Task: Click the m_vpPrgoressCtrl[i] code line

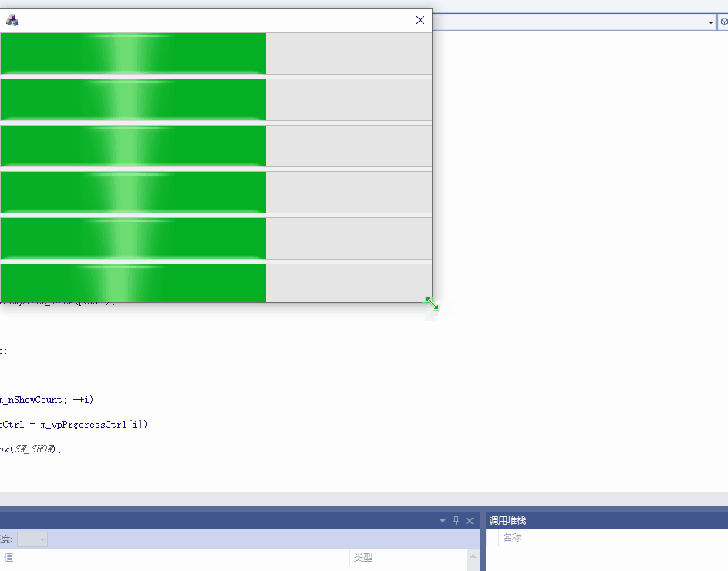Action: tap(74, 425)
